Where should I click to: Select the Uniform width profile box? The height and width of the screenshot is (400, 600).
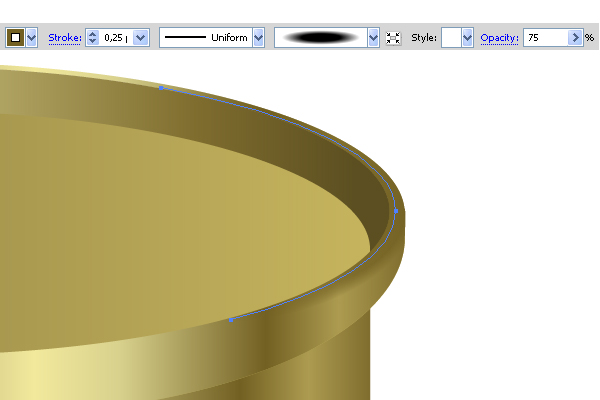(x=206, y=38)
